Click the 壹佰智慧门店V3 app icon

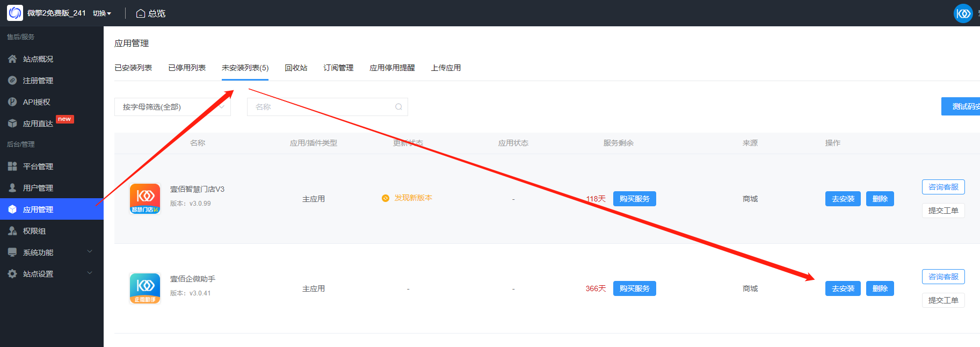[x=145, y=199]
